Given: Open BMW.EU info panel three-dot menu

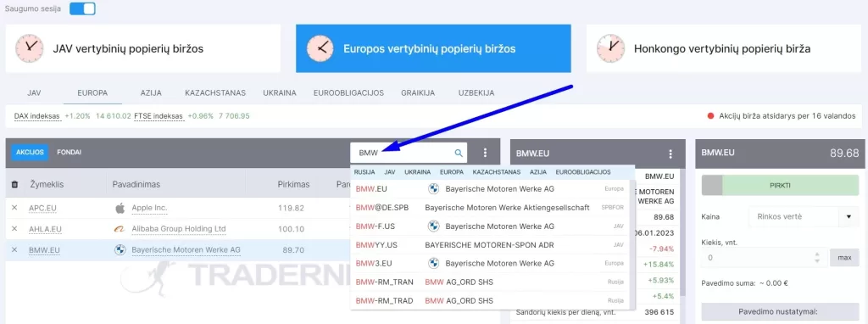Looking at the screenshot, I should [671, 154].
